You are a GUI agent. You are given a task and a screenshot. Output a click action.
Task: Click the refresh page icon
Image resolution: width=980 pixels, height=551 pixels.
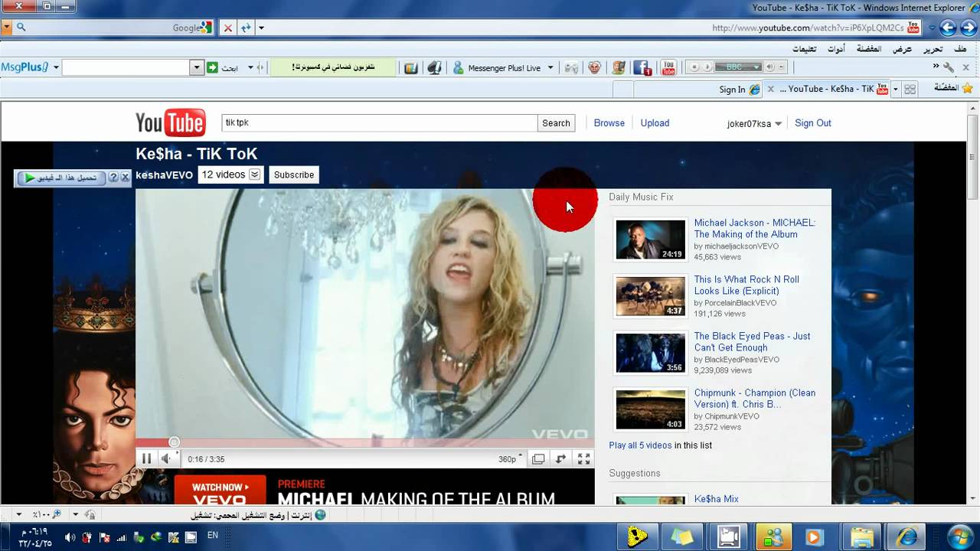(246, 28)
